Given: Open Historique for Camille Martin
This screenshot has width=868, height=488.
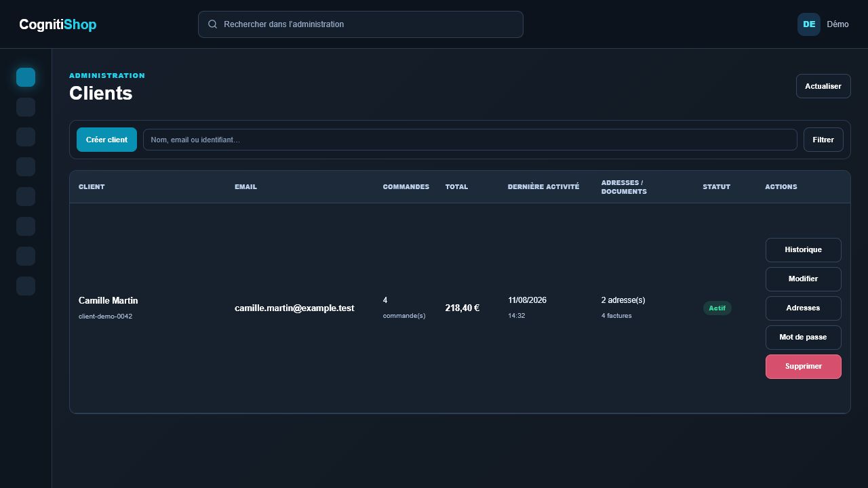Looking at the screenshot, I should [x=804, y=250].
